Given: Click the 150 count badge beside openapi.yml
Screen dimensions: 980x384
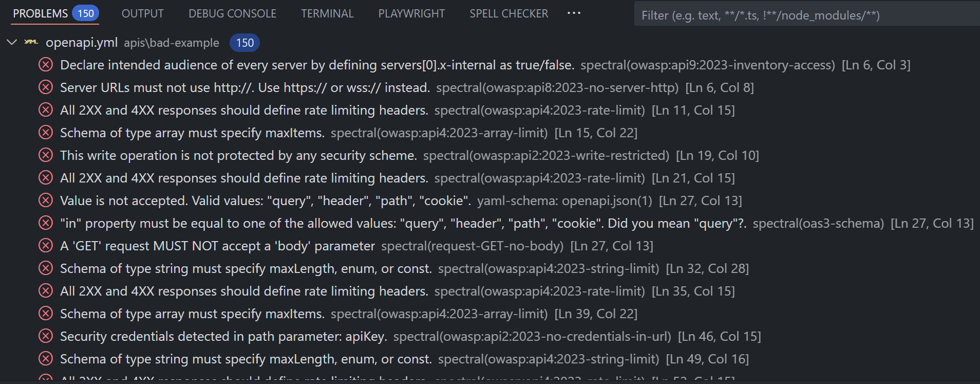Looking at the screenshot, I should 244,43.
